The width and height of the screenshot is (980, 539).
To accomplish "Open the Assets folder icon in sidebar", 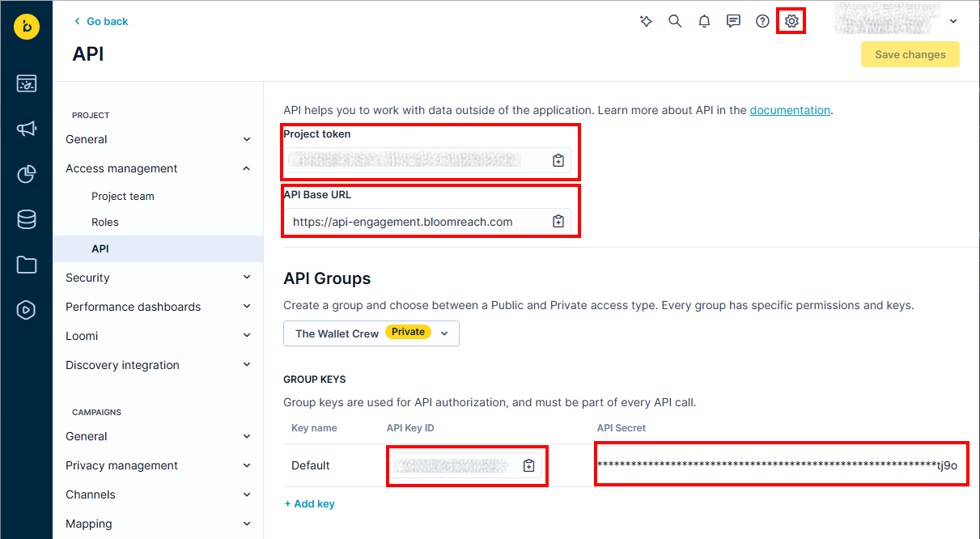I will click(x=27, y=264).
